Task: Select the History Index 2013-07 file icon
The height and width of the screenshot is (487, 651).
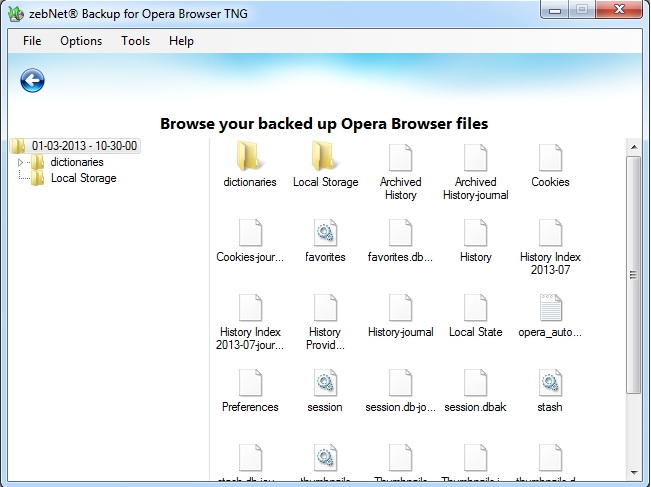Action: [x=550, y=232]
